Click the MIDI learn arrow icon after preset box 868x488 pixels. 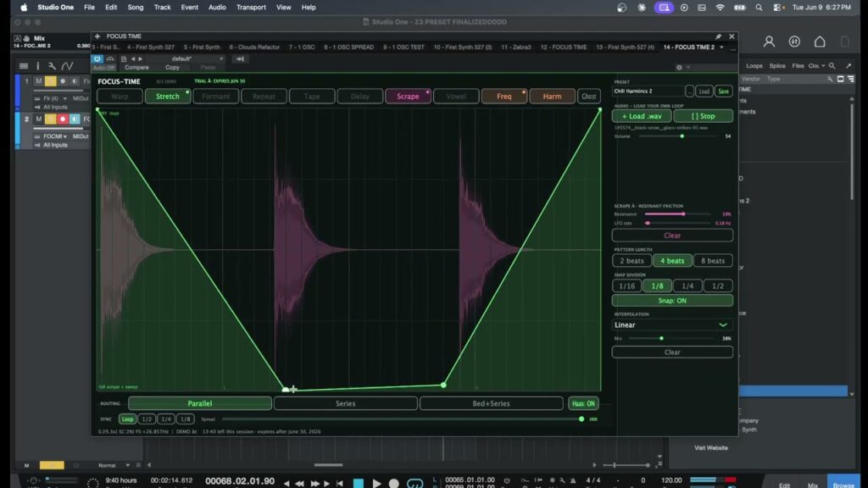point(240,58)
